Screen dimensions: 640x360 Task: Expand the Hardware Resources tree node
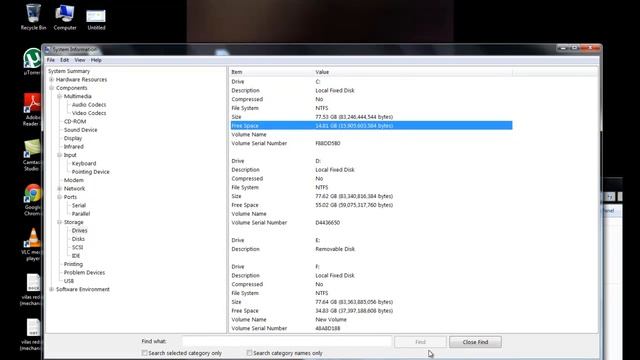click(51, 80)
